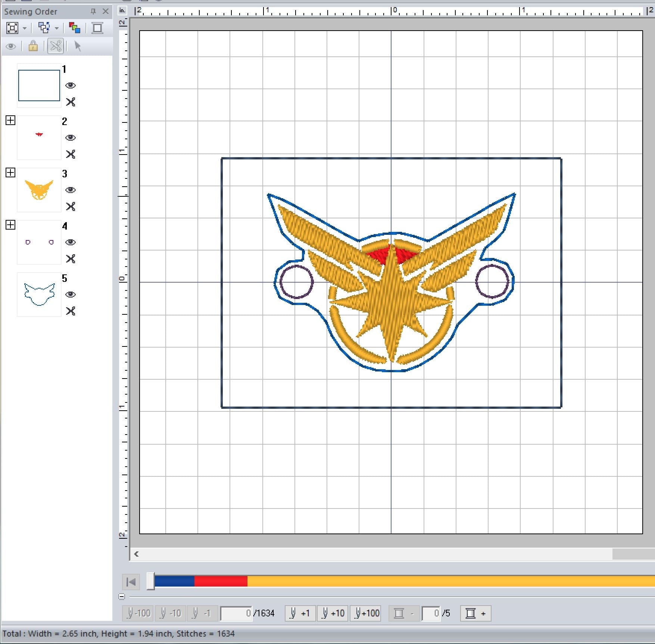Select sewing order thumbnail 4 purple circles

[x=39, y=242]
